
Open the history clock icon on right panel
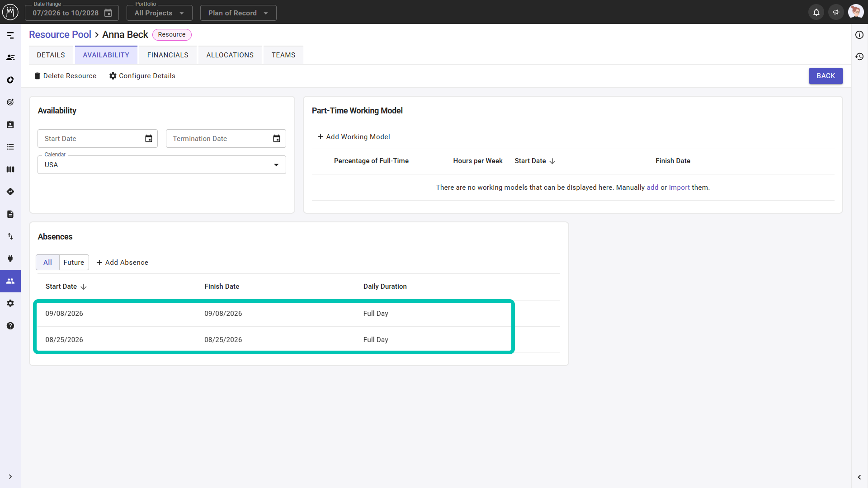[859, 56]
